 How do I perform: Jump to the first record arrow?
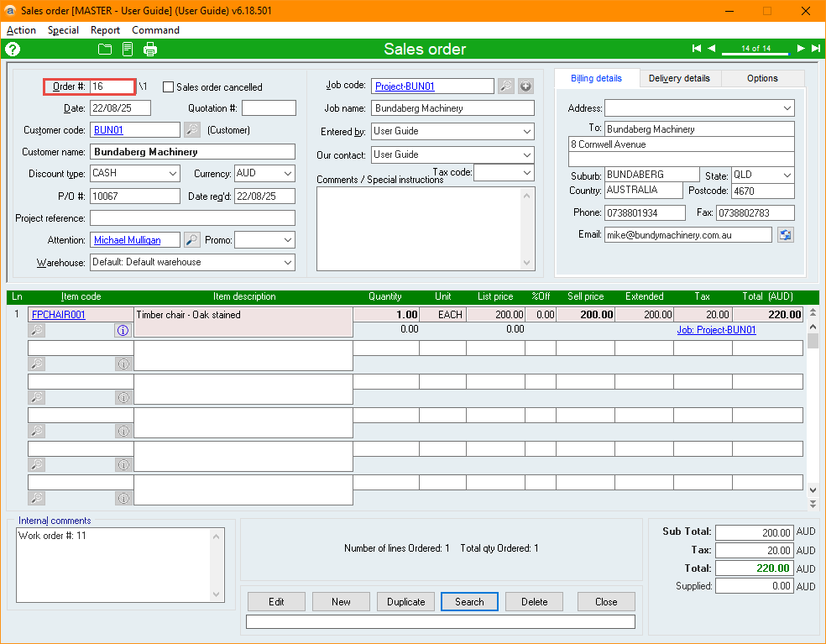click(x=697, y=49)
